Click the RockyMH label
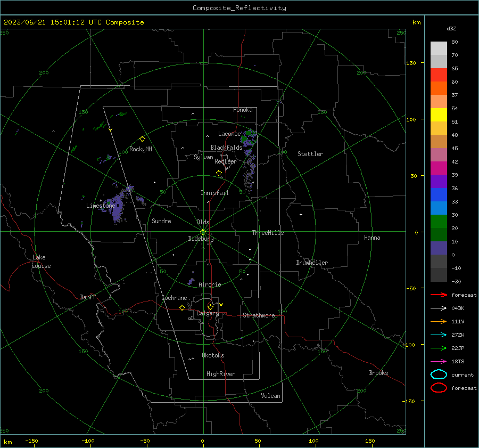Viewport: 479px width, 448px height. 141,149
